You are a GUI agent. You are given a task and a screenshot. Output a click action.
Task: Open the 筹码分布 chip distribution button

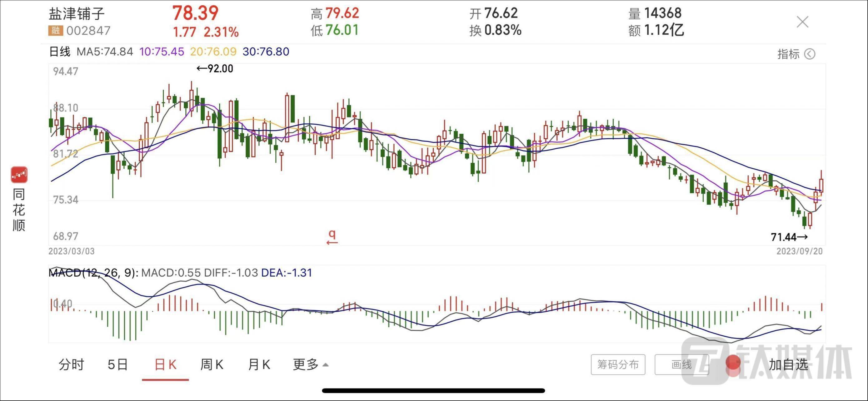[x=618, y=364]
